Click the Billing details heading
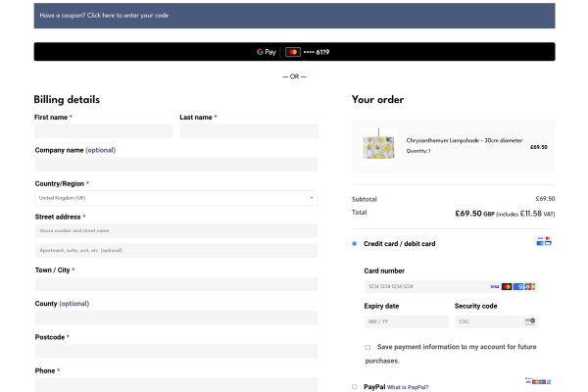Viewport: 588px width, 392px height. click(67, 100)
